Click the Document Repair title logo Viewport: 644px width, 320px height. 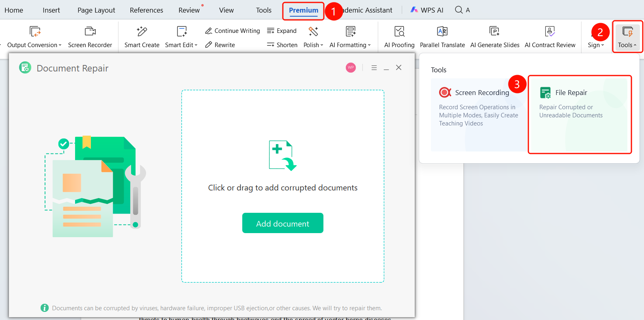click(x=25, y=67)
